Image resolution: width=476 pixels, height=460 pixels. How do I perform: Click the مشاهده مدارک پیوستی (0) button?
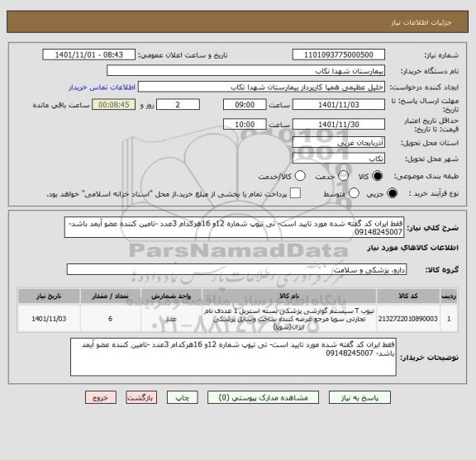pos(263,397)
